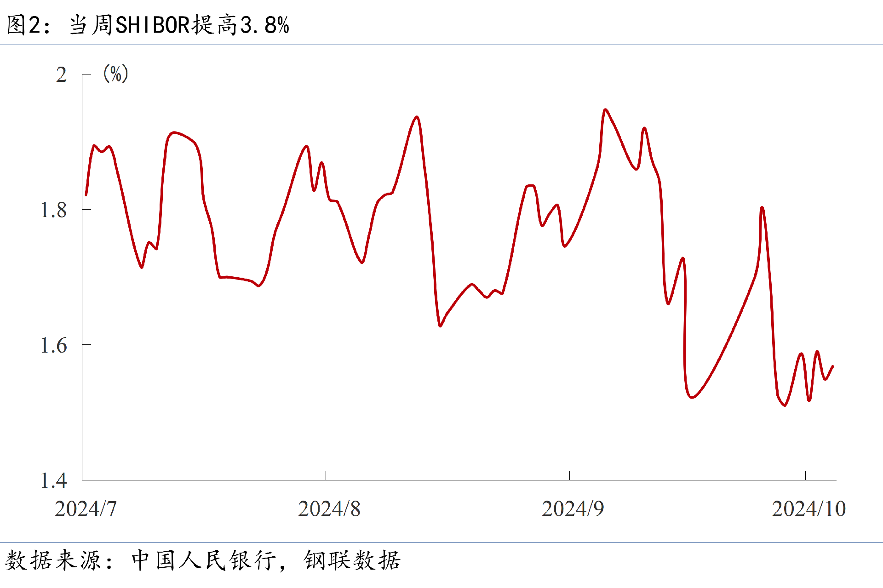Click the data source text 中国人民银行
The width and height of the screenshot is (883, 588).
pos(204,560)
